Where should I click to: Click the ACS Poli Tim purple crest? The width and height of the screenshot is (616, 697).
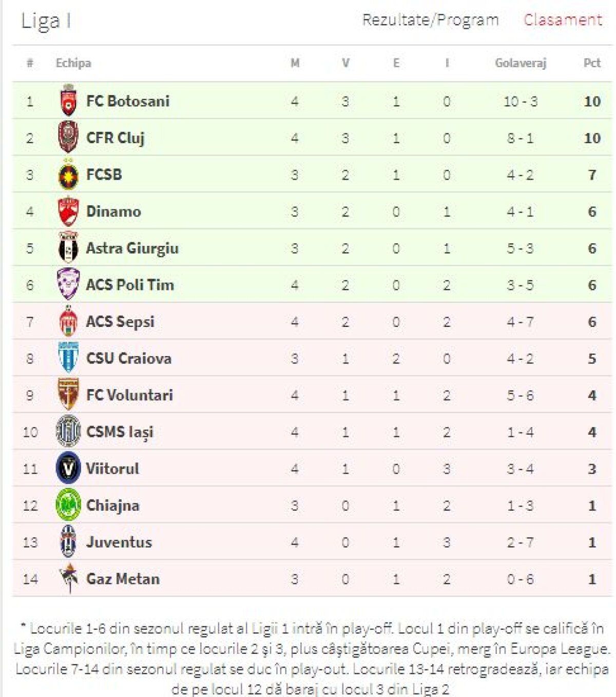point(68,284)
